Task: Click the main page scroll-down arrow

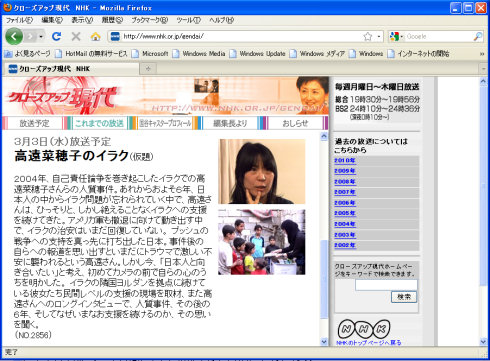Action: coord(483,341)
